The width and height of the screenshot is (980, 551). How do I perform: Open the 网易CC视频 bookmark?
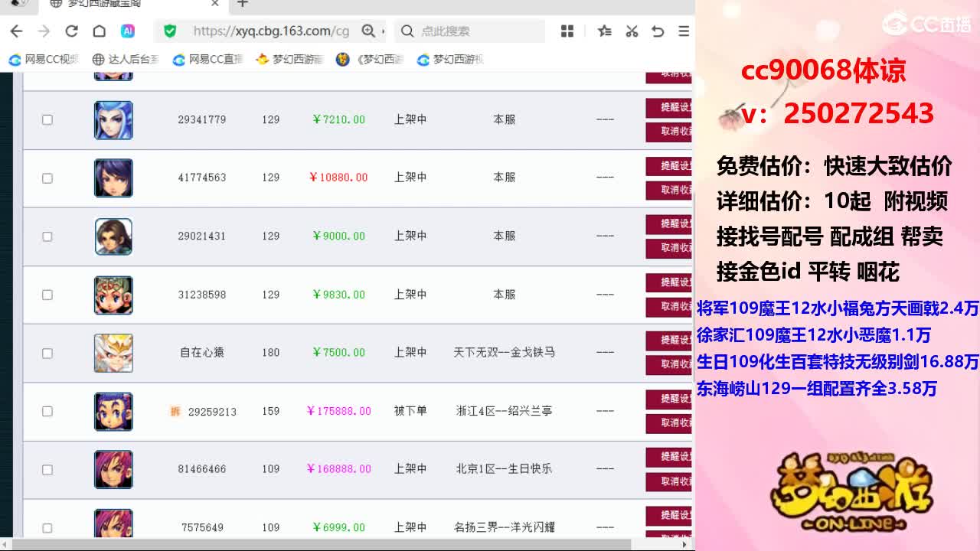(44, 60)
